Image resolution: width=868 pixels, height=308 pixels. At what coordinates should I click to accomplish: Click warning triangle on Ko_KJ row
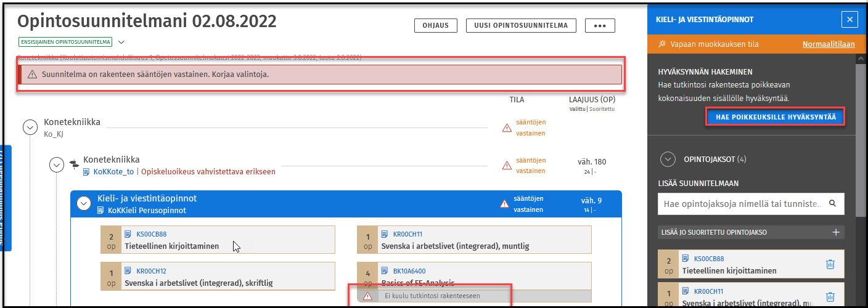507,128
